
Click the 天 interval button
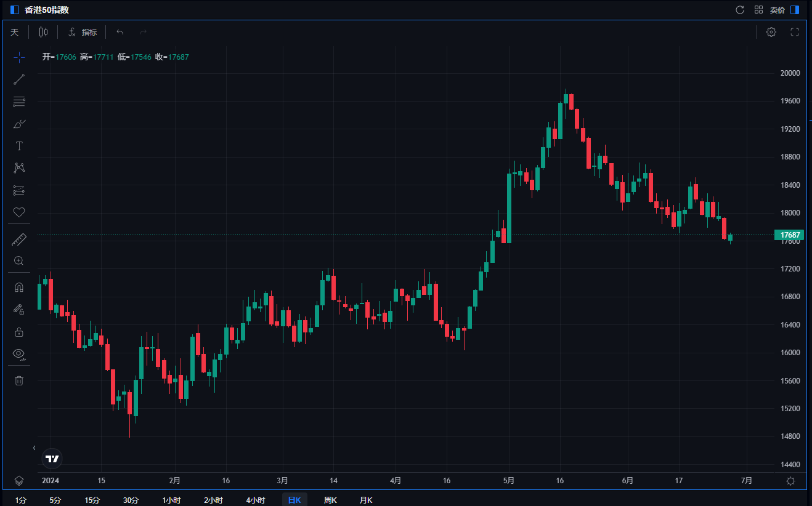click(14, 32)
